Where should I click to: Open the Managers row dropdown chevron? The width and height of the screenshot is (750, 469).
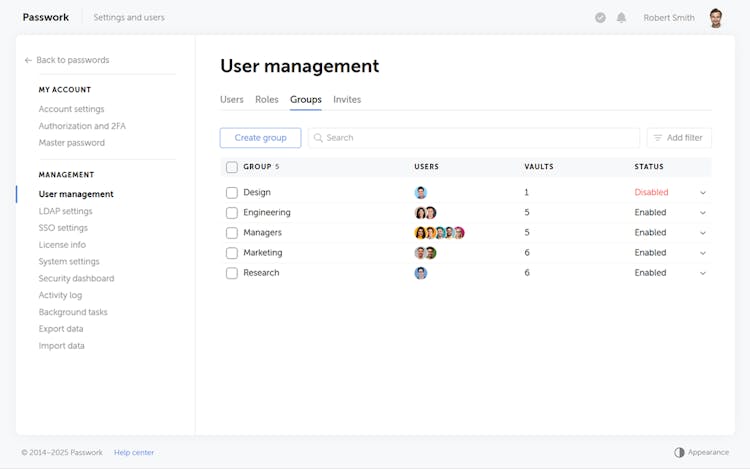click(x=702, y=233)
